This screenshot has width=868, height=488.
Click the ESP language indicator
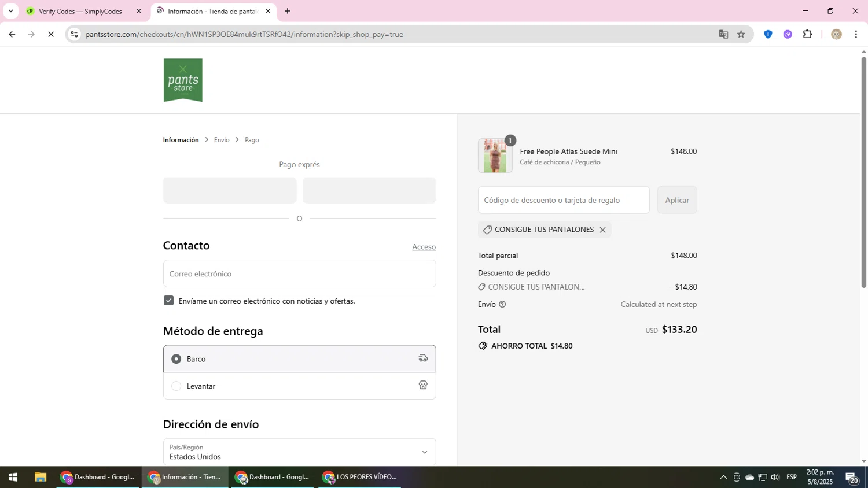tap(792, 477)
